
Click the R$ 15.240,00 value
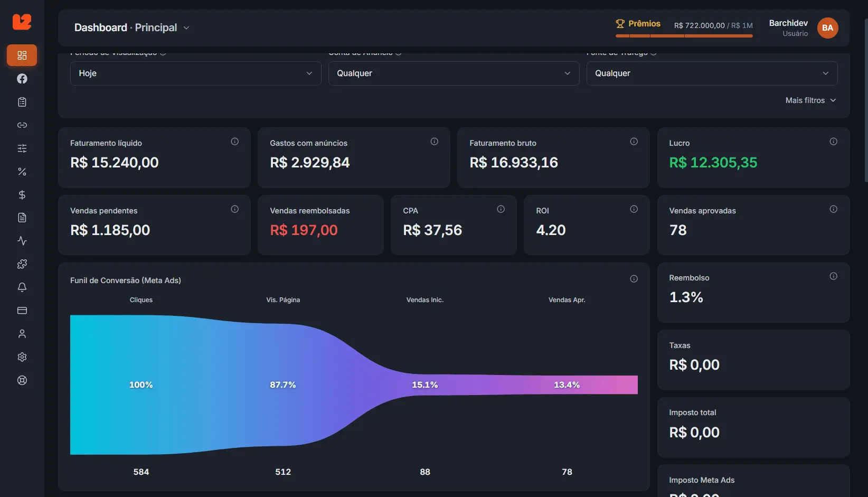[x=115, y=163]
